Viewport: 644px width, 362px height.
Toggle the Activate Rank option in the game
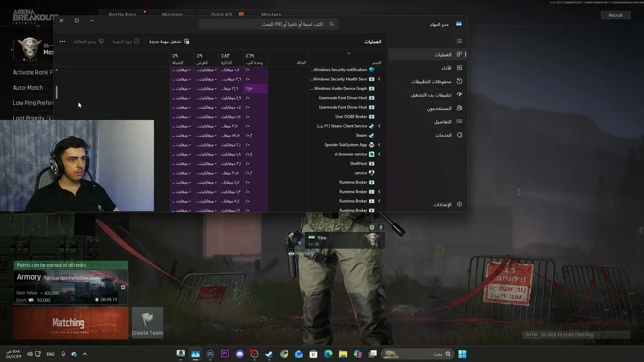point(33,72)
